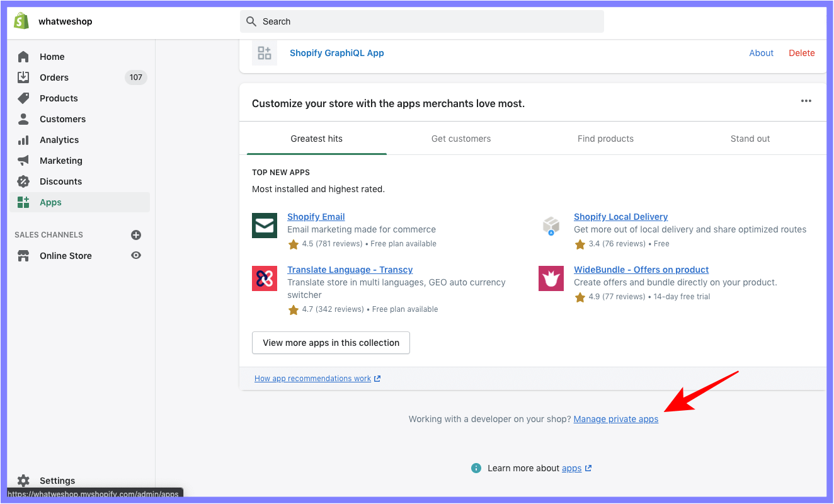Click the Orders inbox icon
This screenshot has height=504, width=834.
(x=23, y=77)
